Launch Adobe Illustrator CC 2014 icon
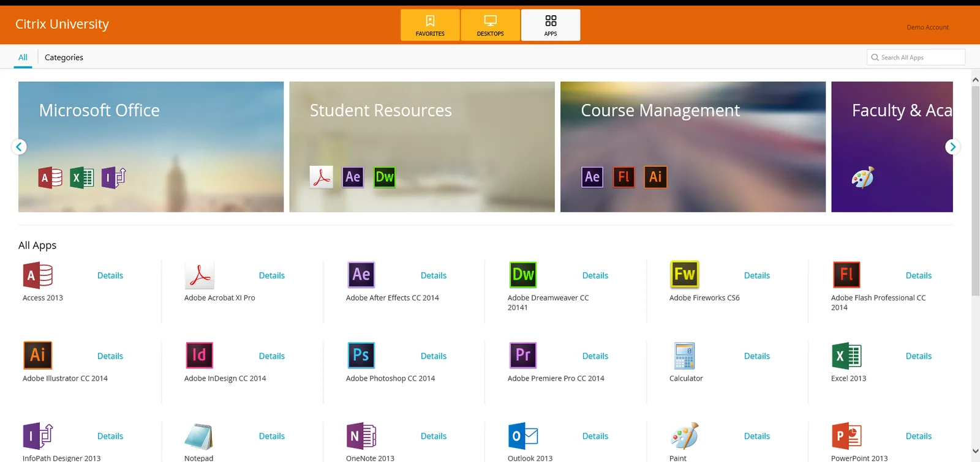The image size is (980, 462). (37, 356)
